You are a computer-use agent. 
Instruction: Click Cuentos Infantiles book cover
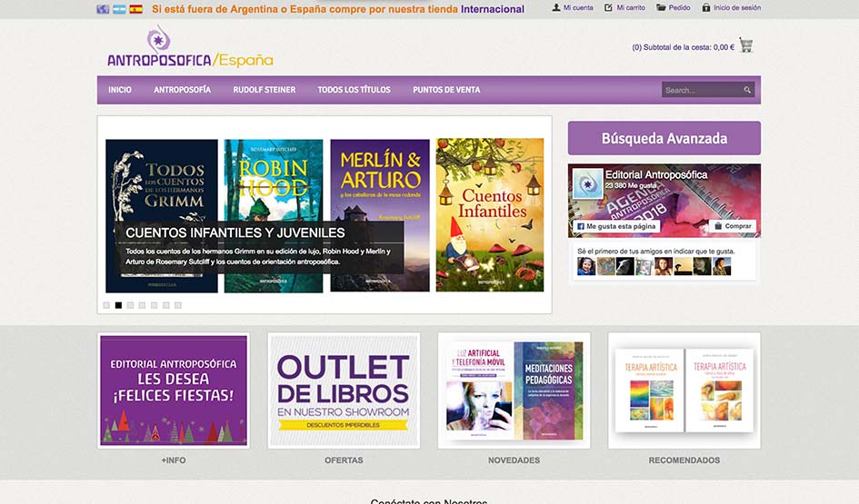[x=490, y=214]
